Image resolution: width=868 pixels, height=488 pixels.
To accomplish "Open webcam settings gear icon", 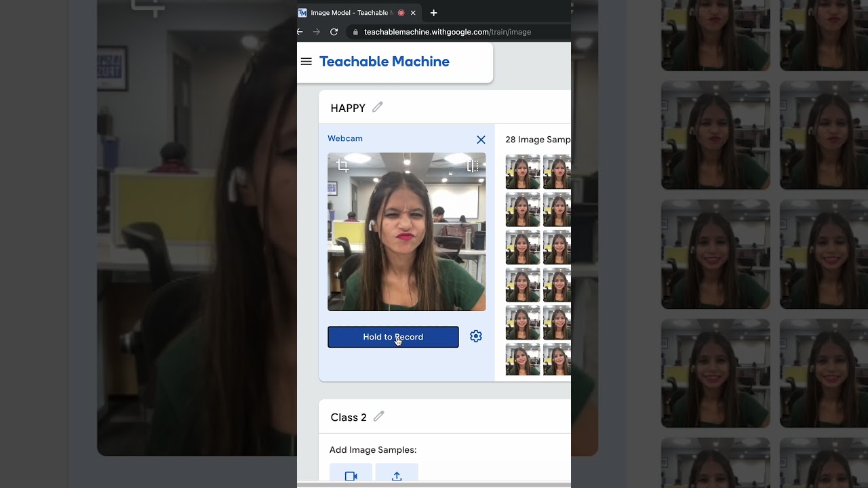I will pos(476,336).
